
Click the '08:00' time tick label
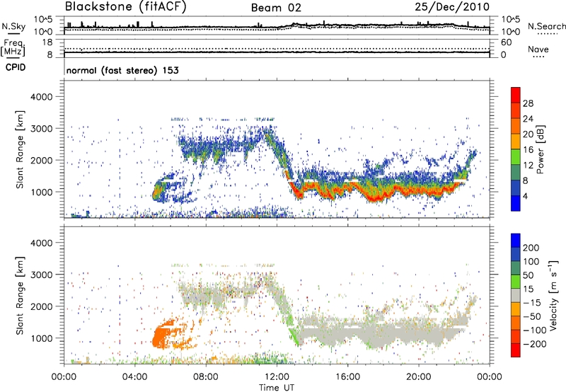(x=206, y=377)
